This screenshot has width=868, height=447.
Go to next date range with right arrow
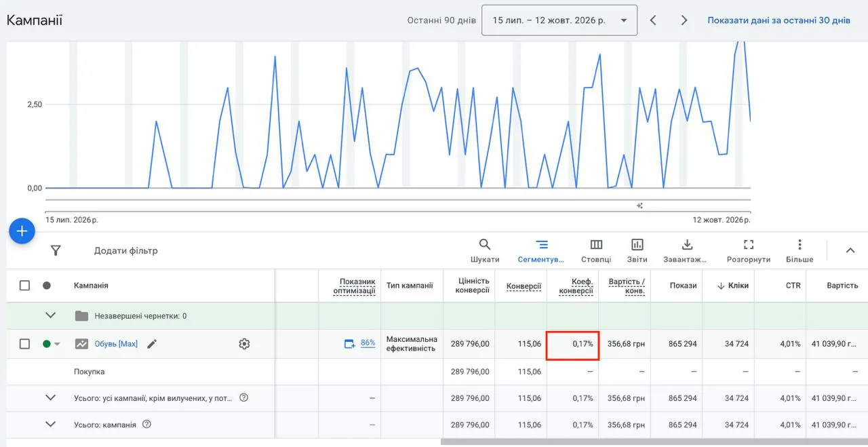point(684,20)
